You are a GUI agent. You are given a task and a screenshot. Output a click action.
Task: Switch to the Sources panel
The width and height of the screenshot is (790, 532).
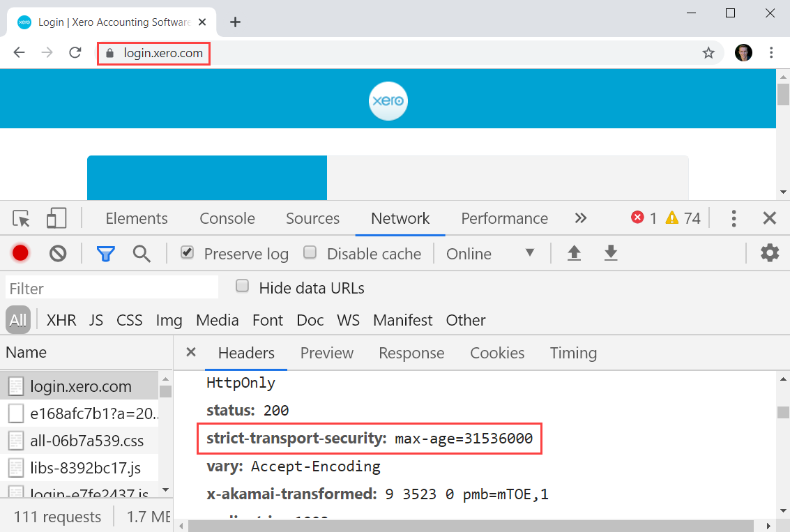tap(312, 218)
